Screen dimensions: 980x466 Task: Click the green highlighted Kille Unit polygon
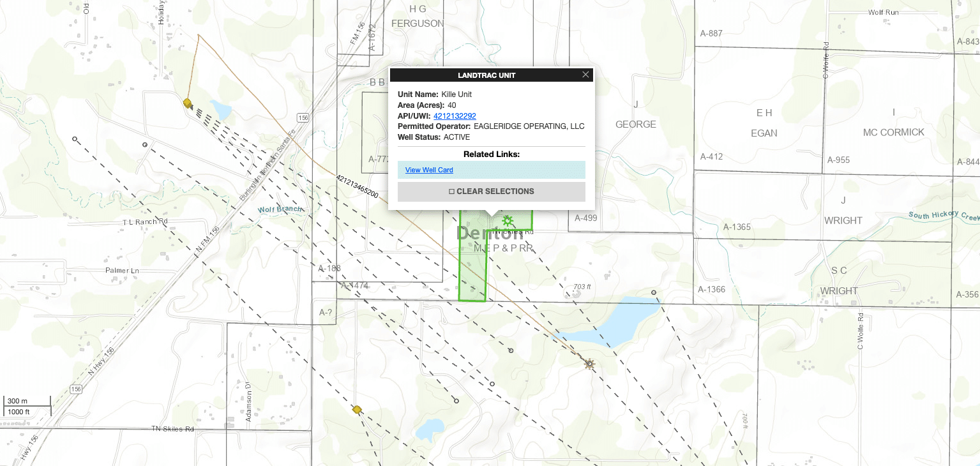click(x=472, y=268)
